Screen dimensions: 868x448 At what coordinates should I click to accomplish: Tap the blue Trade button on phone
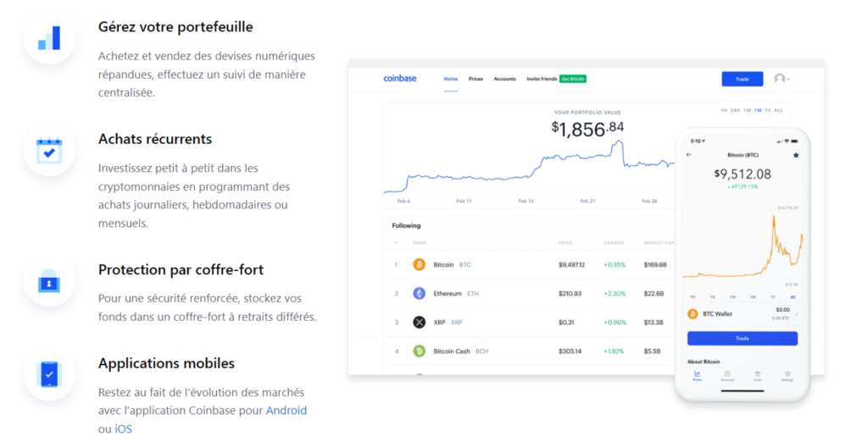[742, 339]
